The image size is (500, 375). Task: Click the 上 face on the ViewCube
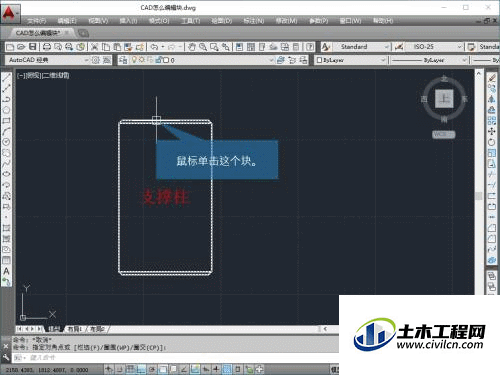coord(444,98)
